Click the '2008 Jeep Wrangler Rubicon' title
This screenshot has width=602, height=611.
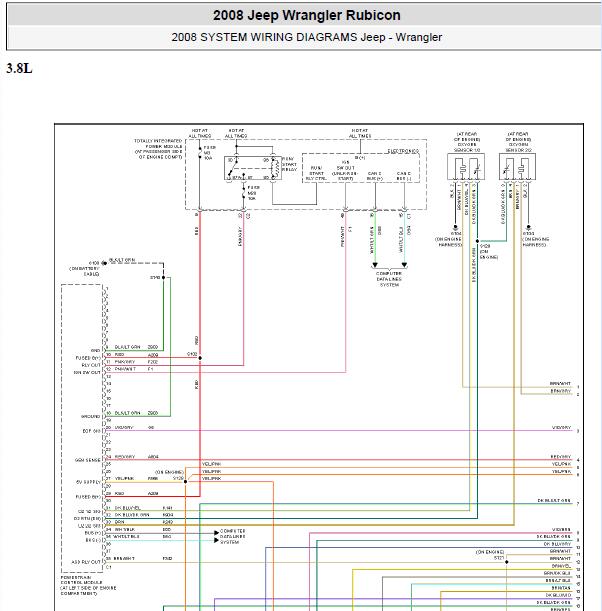coord(307,15)
